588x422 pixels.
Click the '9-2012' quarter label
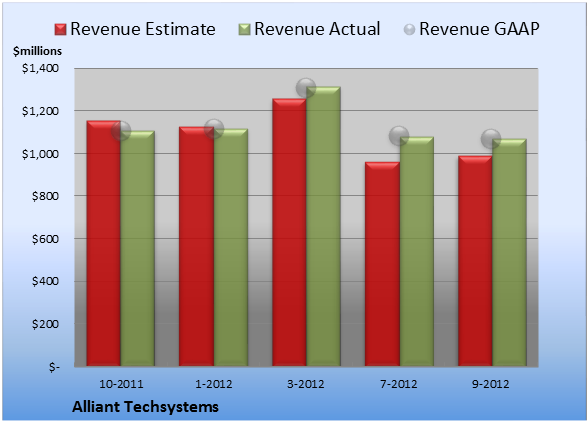[x=491, y=384]
